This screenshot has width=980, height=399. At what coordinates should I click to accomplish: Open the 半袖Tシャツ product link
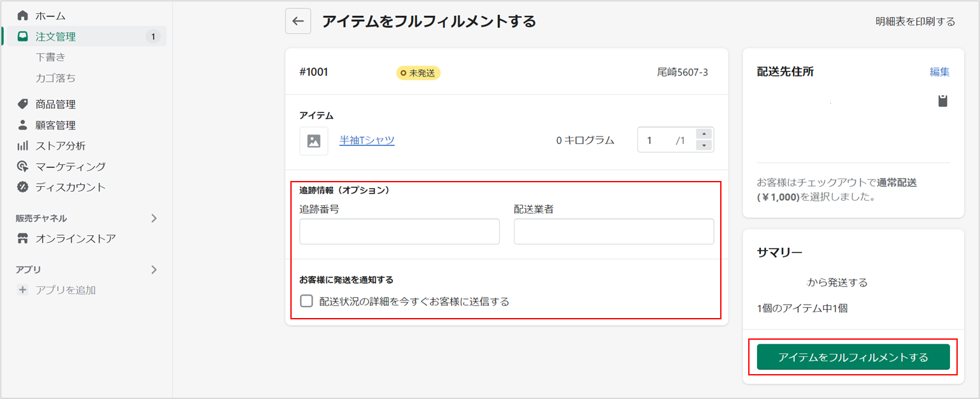367,141
